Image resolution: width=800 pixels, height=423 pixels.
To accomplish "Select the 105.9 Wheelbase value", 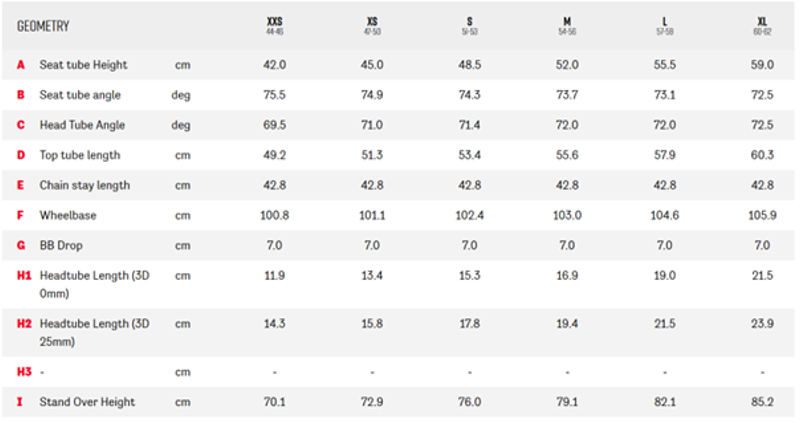I will pos(762,215).
